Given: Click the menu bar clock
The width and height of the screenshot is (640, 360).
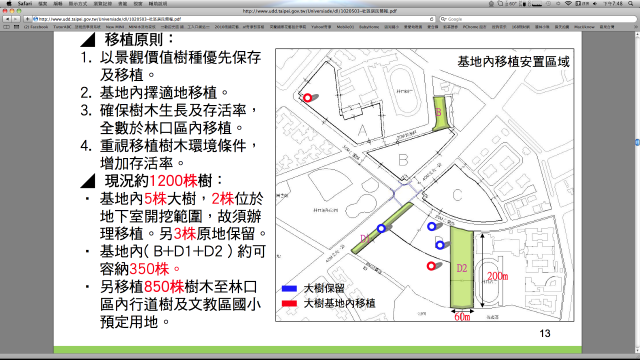Looking at the screenshot, I should click(x=613, y=3).
